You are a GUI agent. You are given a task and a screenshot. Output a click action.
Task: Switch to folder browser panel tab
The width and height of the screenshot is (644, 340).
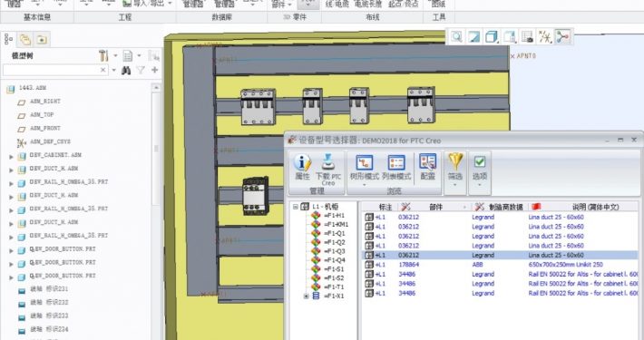point(25,39)
